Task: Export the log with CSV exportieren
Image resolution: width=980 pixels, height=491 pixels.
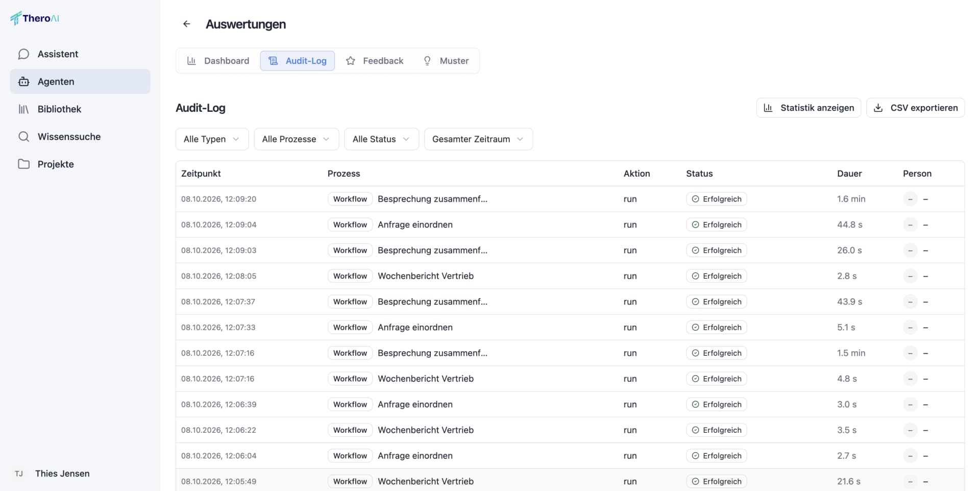Action: click(916, 108)
